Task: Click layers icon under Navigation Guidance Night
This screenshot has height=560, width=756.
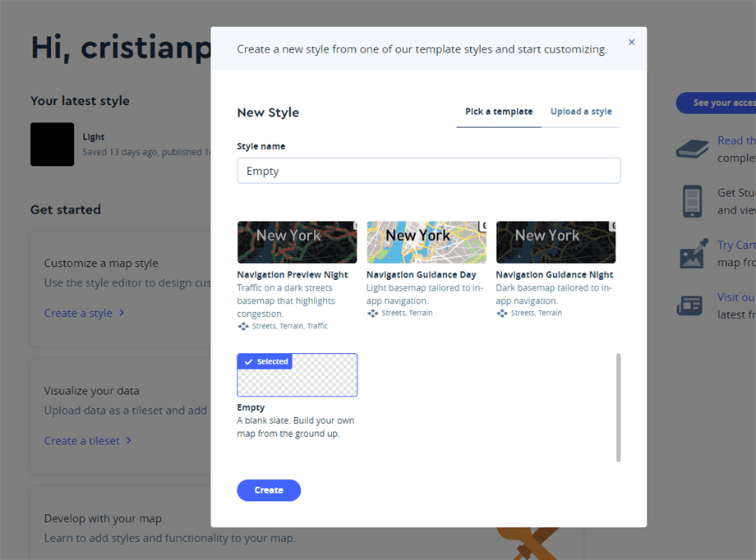Action: click(x=502, y=314)
